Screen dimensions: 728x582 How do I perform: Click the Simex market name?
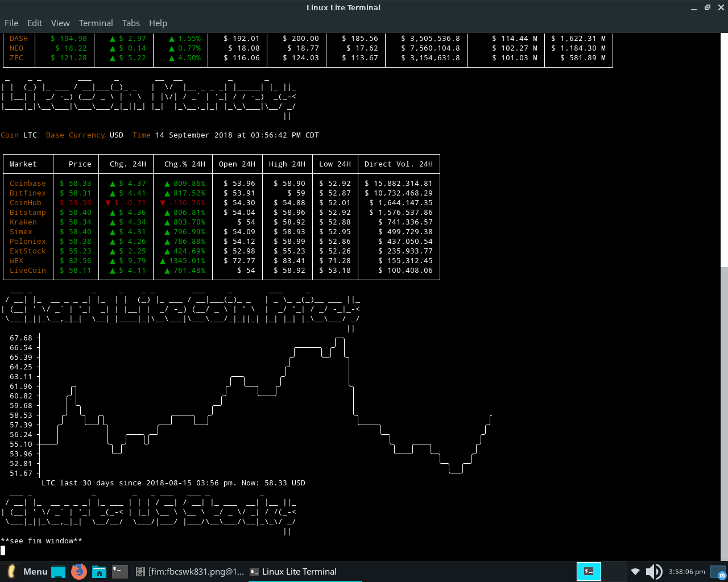[21, 232]
